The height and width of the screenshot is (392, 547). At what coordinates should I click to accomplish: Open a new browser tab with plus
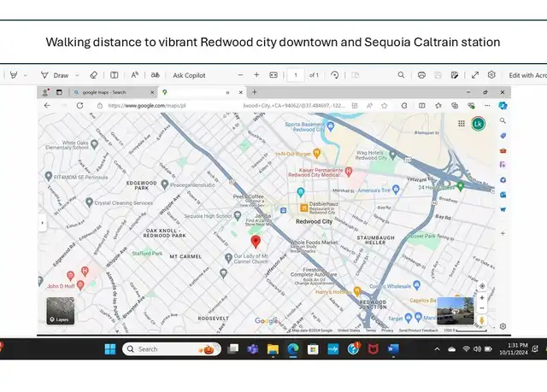point(255,92)
